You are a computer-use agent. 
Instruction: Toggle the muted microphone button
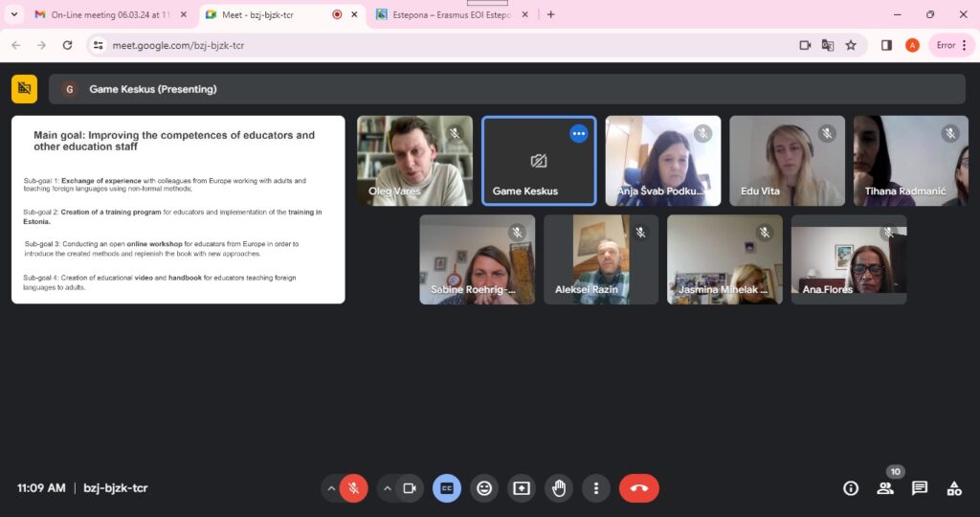pos(353,488)
